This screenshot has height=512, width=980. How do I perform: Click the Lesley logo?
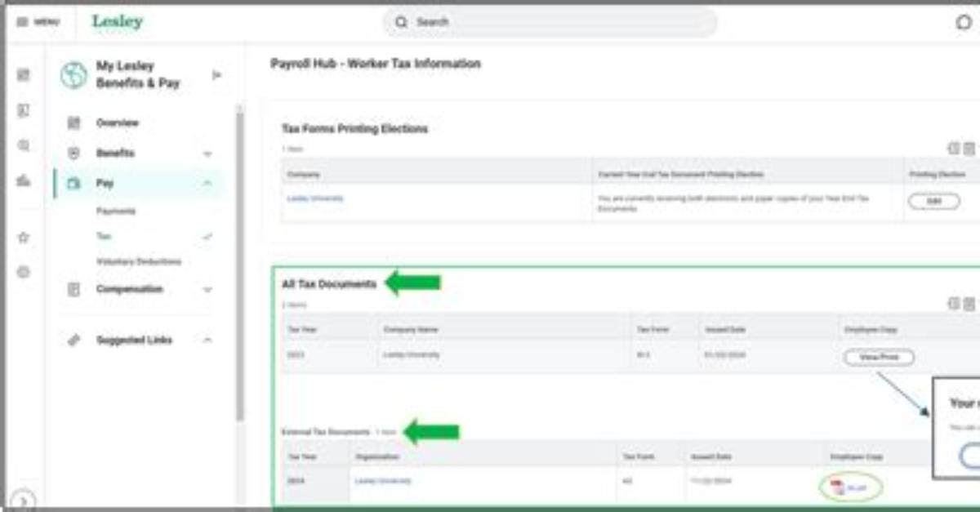(117, 22)
